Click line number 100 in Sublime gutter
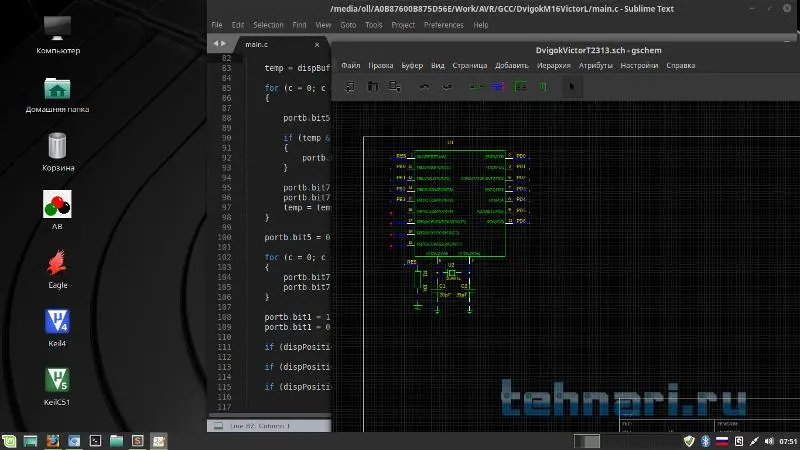The width and height of the screenshot is (800, 450). pyautogui.click(x=224, y=237)
